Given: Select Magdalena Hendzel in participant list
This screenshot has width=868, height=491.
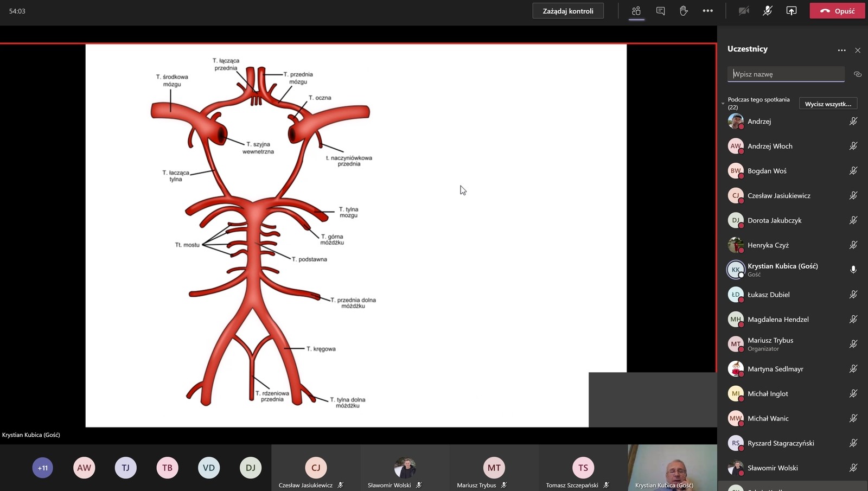Looking at the screenshot, I should (x=777, y=320).
